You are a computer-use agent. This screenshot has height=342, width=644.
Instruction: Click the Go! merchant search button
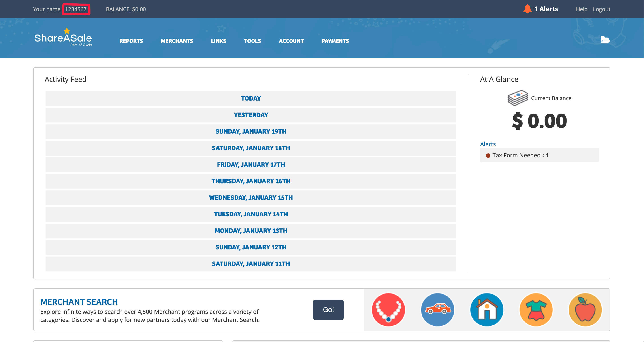tap(328, 310)
